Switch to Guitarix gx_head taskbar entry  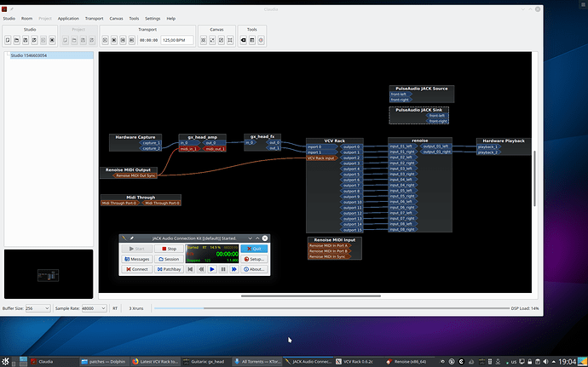point(206,362)
